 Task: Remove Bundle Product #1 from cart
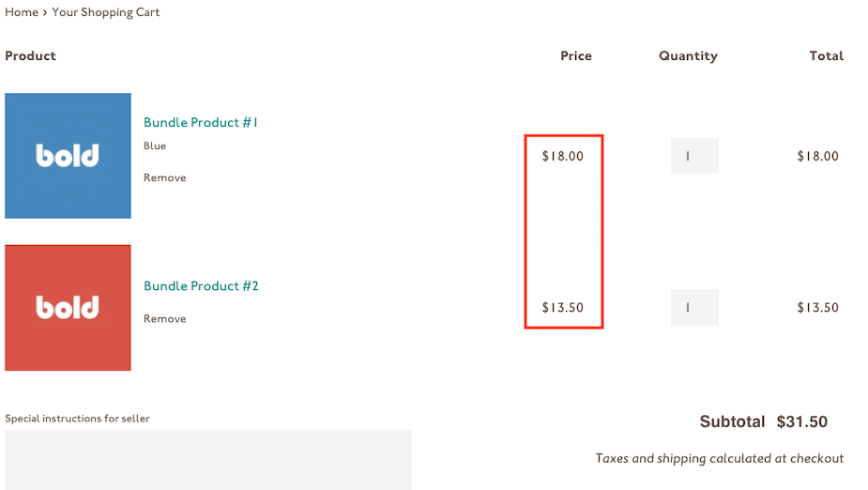point(165,177)
